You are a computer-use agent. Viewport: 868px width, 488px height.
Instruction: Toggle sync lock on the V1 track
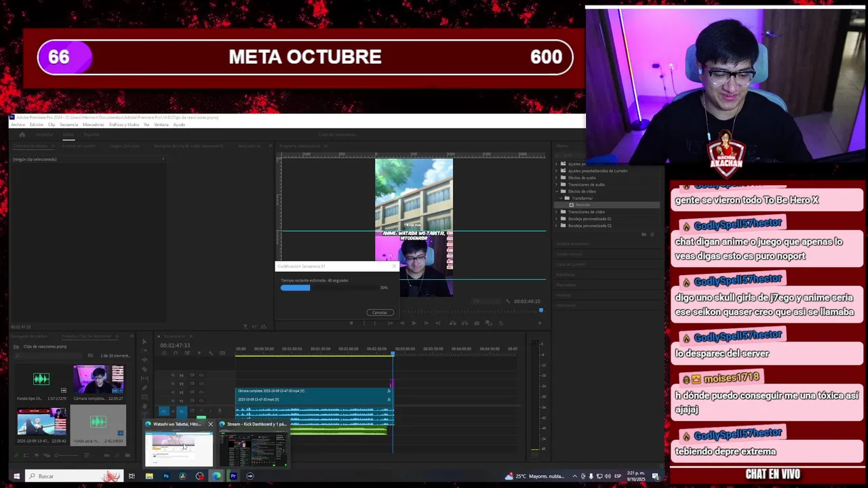(x=192, y=401)
